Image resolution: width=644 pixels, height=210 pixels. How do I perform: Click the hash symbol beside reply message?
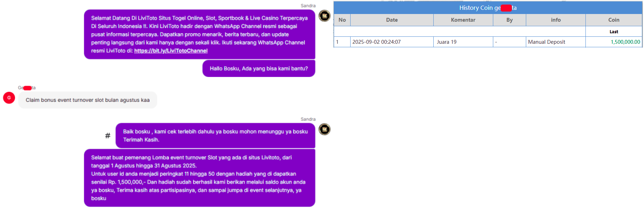coord(108,135)
